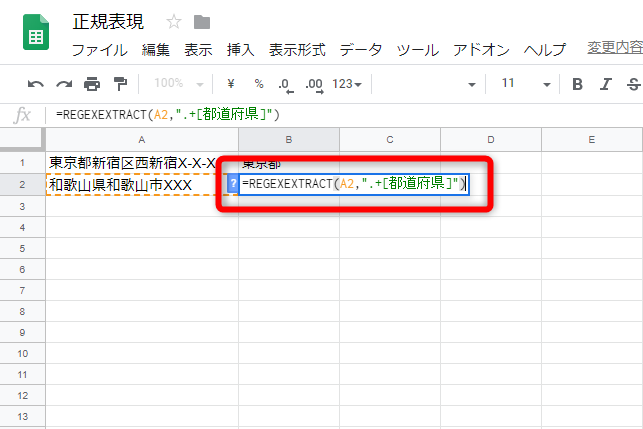The width and height of the screenshot is (643, 429).
Task: Select column E header
Action: point(592,140)
